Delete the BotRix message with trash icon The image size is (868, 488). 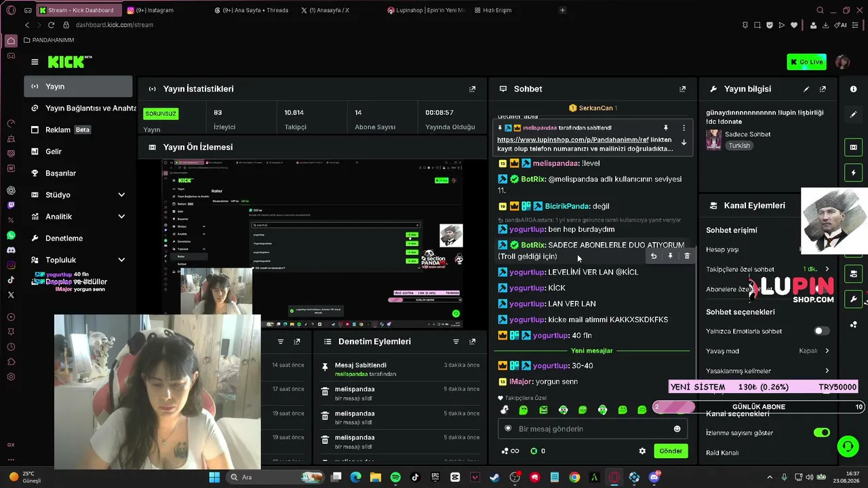(687, 256)
